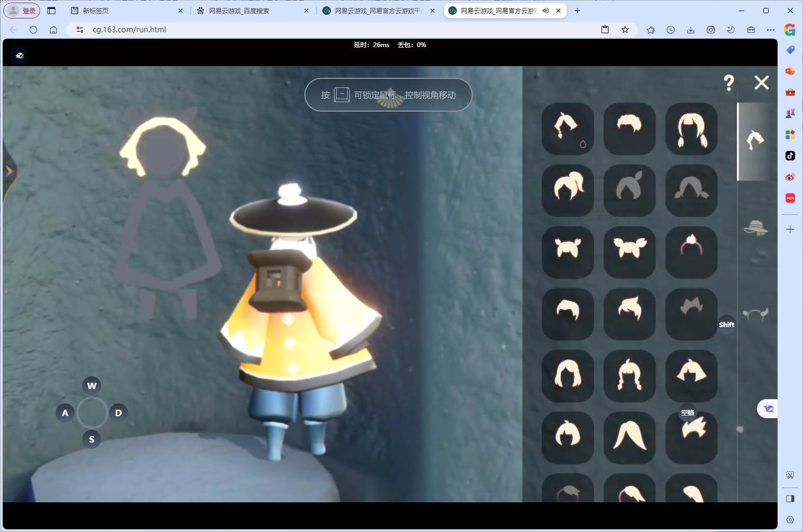Choose the hairstyle with wide wing-like twin tails
803x532 pixels.
click(x=629, y=253)
